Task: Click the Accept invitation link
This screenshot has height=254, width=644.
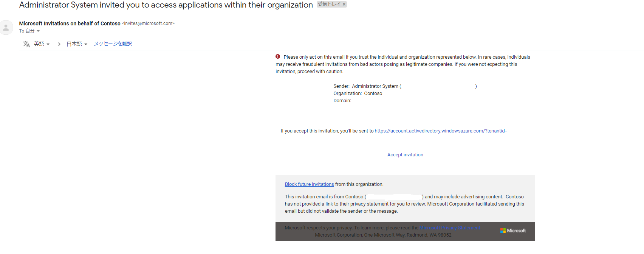Action: point(405,155)
